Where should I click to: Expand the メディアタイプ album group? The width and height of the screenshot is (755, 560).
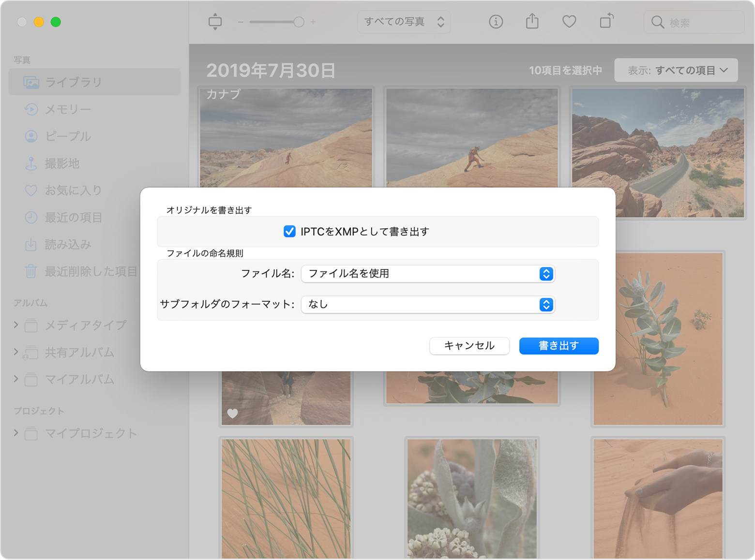pos(16,325)
